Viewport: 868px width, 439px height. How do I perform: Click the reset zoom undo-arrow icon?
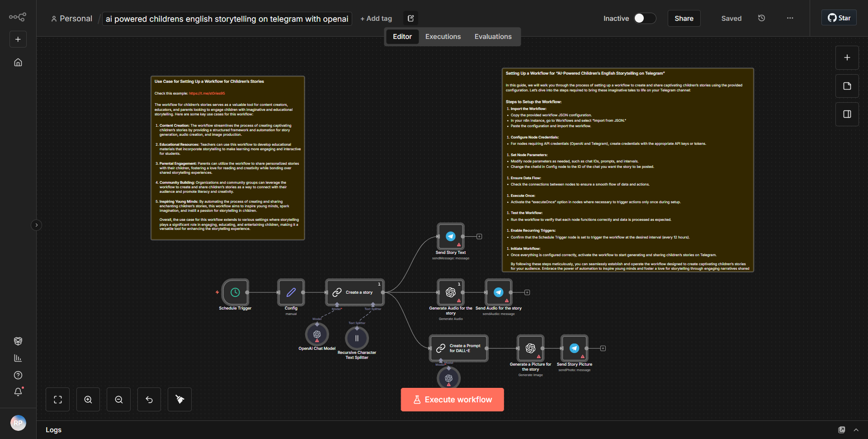(149, 400)
